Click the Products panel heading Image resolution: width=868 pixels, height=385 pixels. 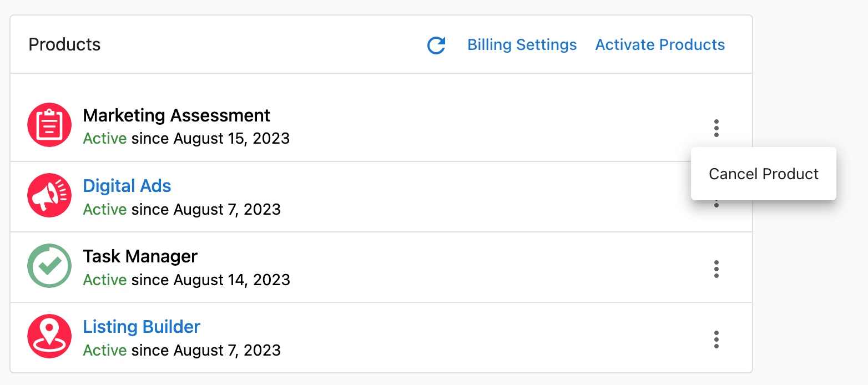[x=64, y=45]
